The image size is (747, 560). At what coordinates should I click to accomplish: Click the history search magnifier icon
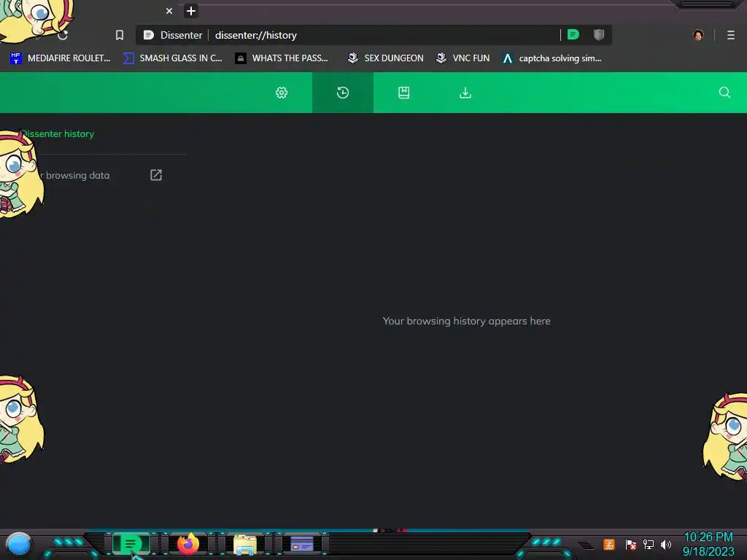click(x=724, y=93)
